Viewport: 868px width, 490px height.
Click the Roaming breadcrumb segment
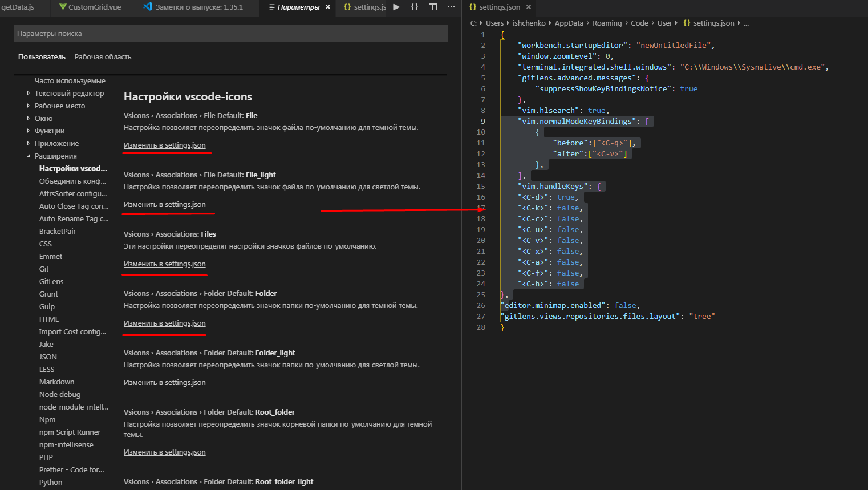pos(607,23)
